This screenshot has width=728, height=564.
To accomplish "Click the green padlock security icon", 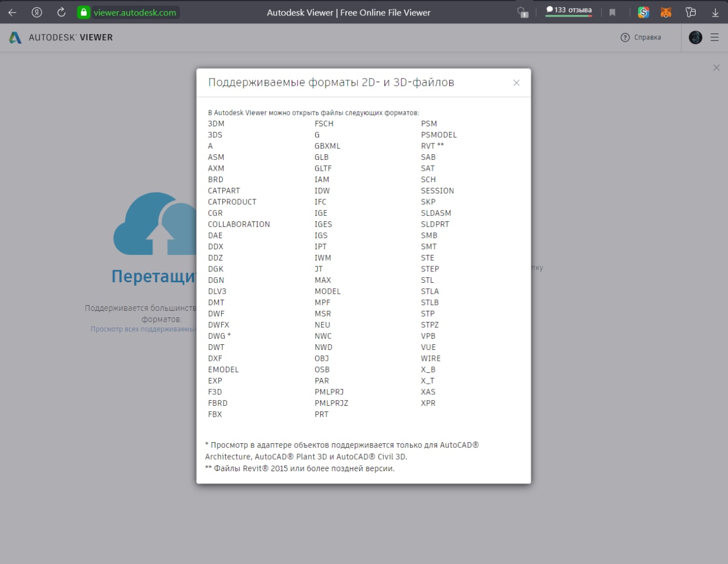I will (x=84, y=13).
